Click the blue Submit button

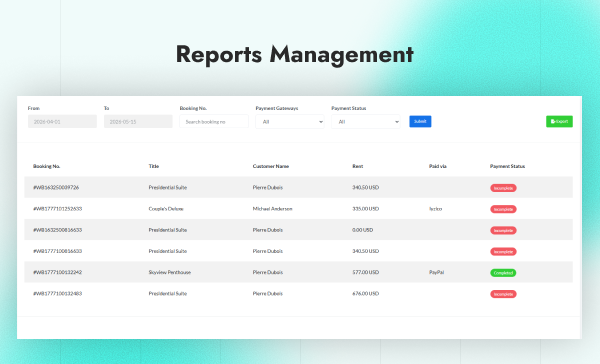pos(420,121)
